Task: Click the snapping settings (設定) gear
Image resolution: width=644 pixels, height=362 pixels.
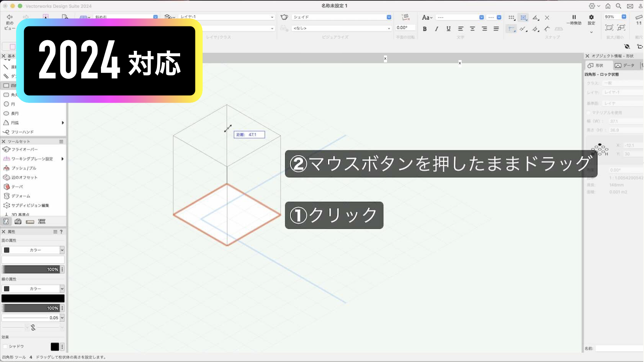Action: [x=591, y=20]
